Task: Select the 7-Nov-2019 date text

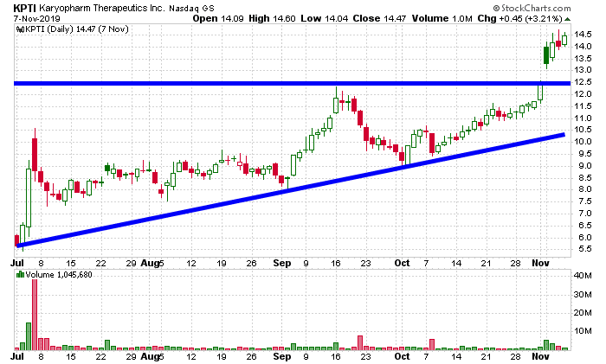Action: click(x=36, y=18)
